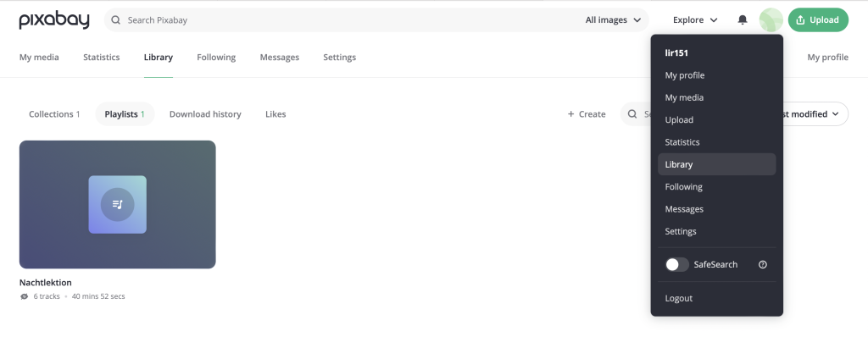Screen dimensions: 868x348
Task: Choose My profile in user menu
Action: pyautogui.click(x=717, y=75)
